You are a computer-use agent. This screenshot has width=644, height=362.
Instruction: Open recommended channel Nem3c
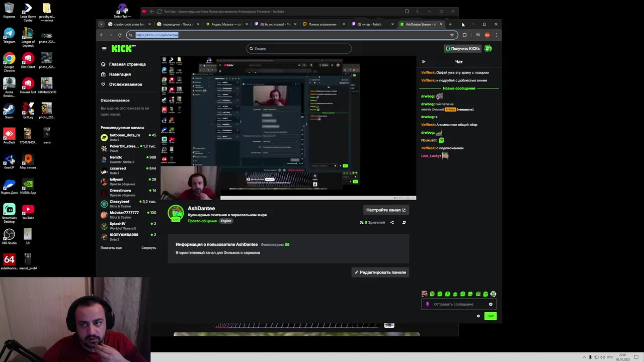click(128, 159)
